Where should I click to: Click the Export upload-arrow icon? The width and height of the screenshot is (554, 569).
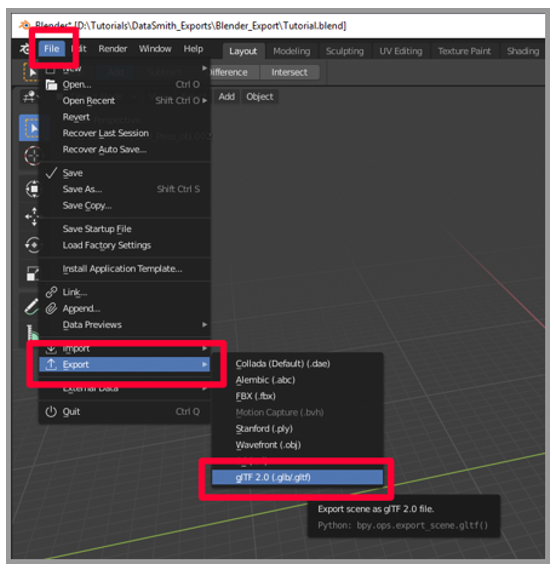click(51, 364)
